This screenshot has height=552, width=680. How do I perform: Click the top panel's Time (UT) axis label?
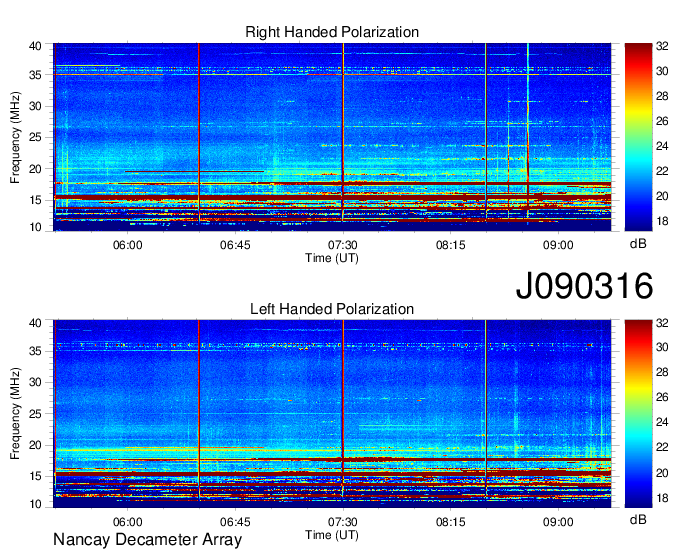coord(332,258)
